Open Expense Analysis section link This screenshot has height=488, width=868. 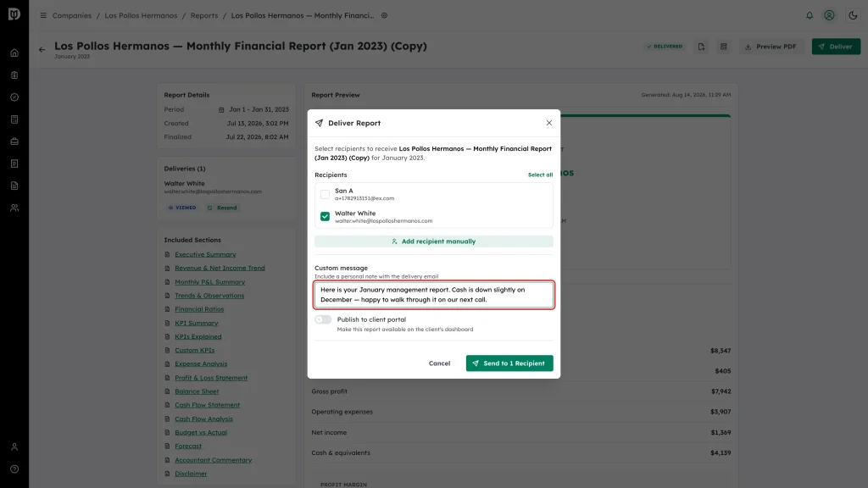point(201,364)
